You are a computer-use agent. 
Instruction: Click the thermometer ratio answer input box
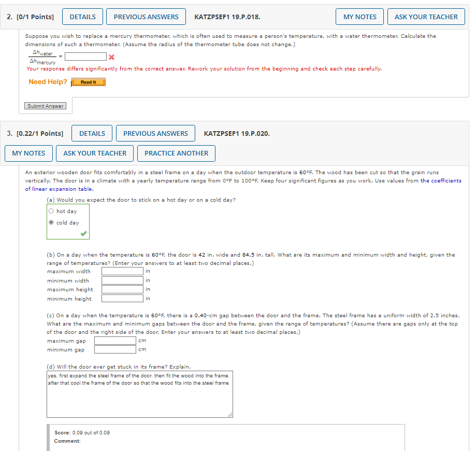pos(85,57)
